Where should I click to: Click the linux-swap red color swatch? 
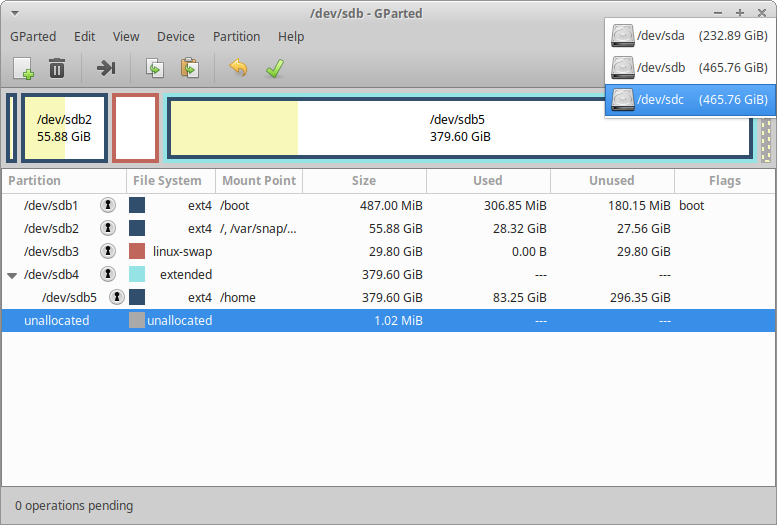tap(137, 251)
